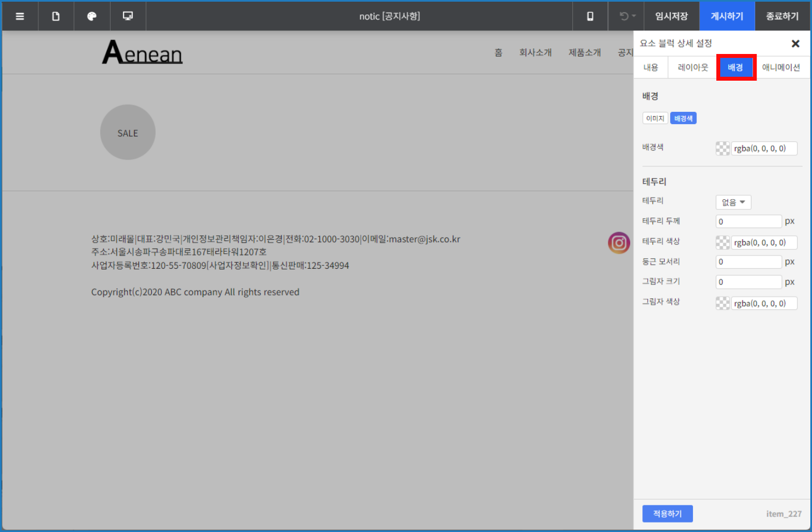Open the palette theme icon
This screenshot has height=532, width=812.
point(92,16)
